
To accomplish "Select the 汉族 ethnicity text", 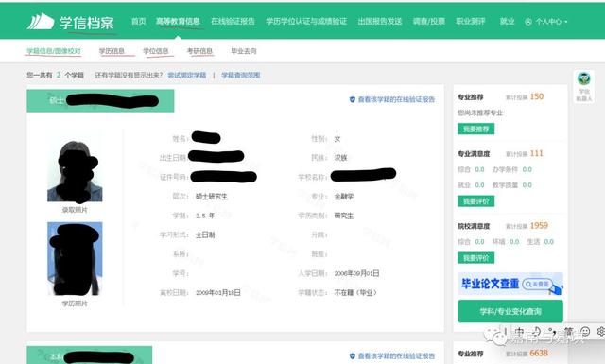I will [340, 158].
